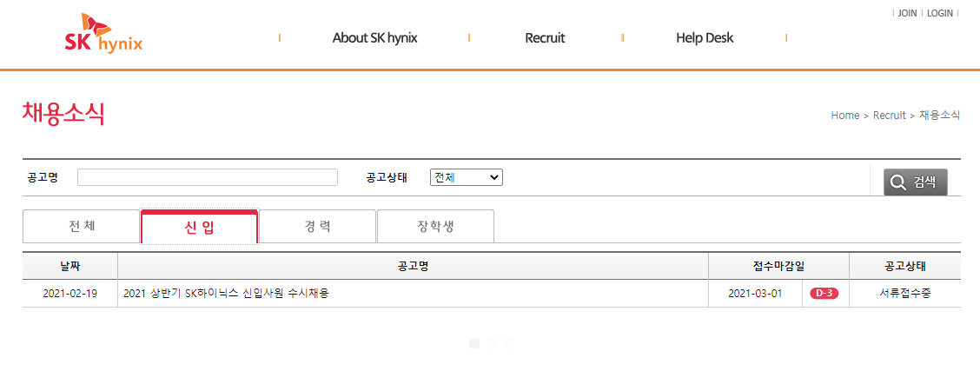This screenshot has width=980, height=391.
Task: Open the Recruit menu
Action: coord(545,38)
